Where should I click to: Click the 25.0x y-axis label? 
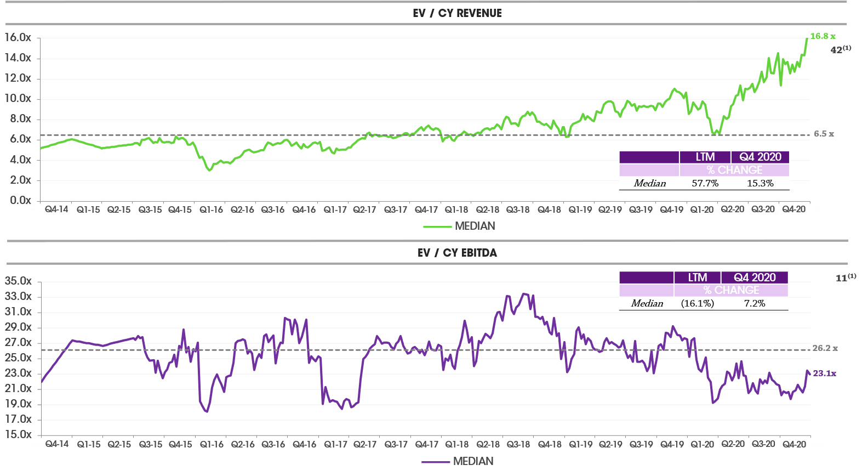click(x=18, y=358)
